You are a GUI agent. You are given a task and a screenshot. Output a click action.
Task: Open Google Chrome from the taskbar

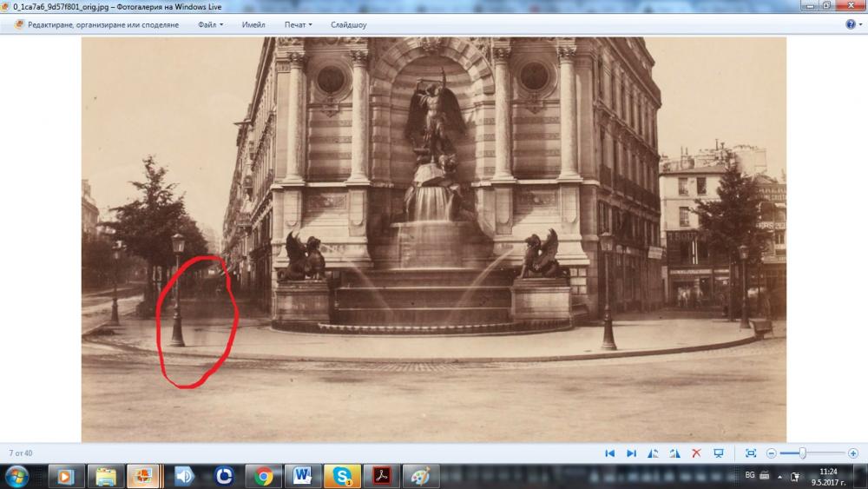264,476
